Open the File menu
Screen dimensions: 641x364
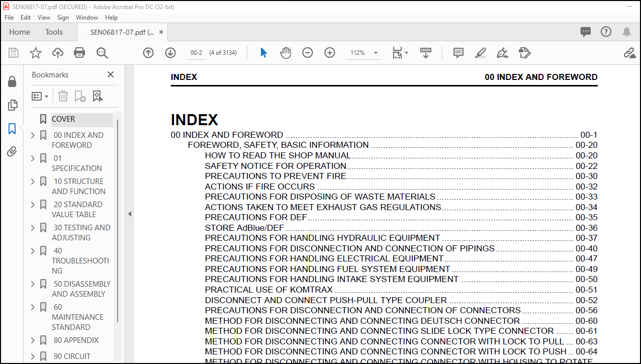point(9,17)
